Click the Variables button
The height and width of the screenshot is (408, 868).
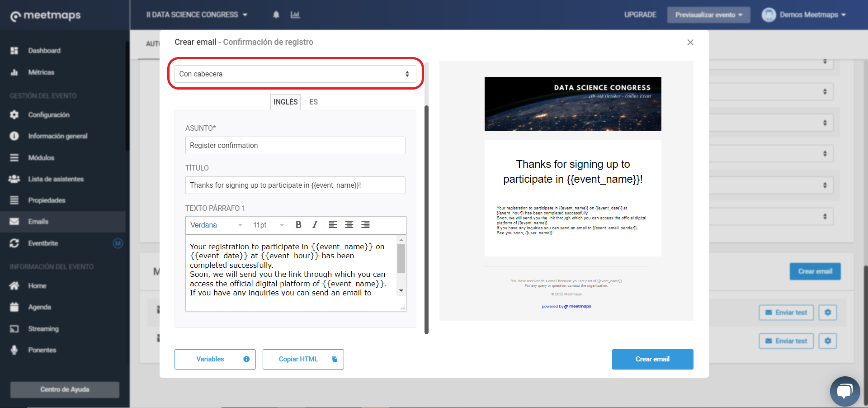(x=215, y=360)
